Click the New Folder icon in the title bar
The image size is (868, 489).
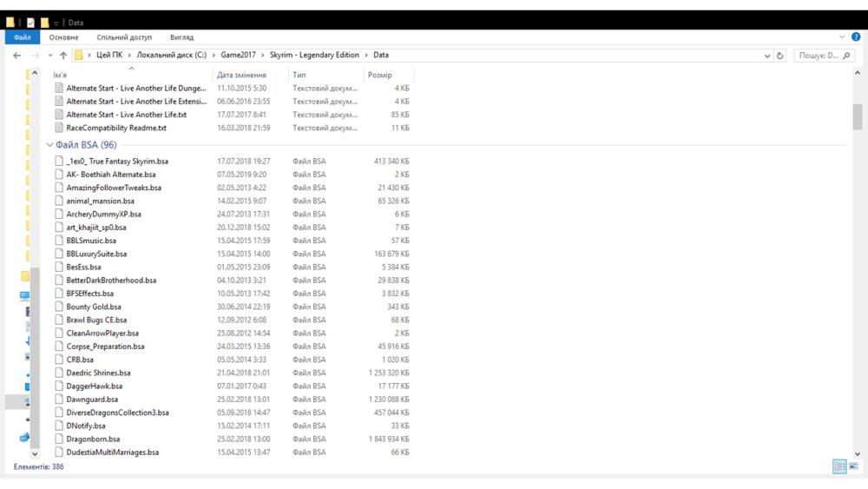pos(44,23)
